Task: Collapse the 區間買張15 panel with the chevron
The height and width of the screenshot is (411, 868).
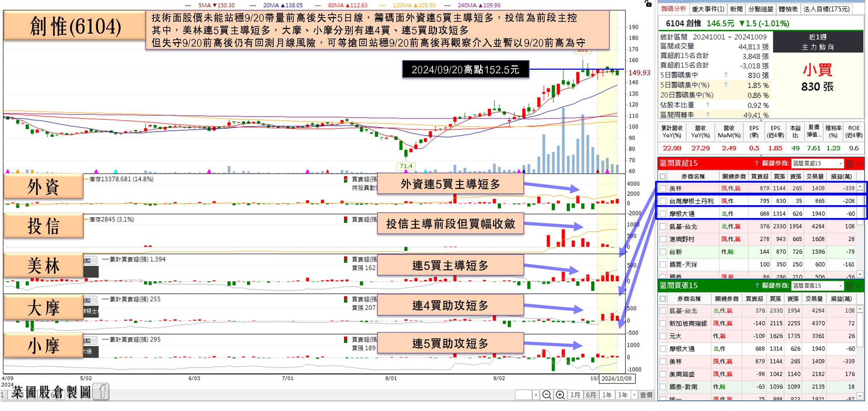Action: point(859,286)
